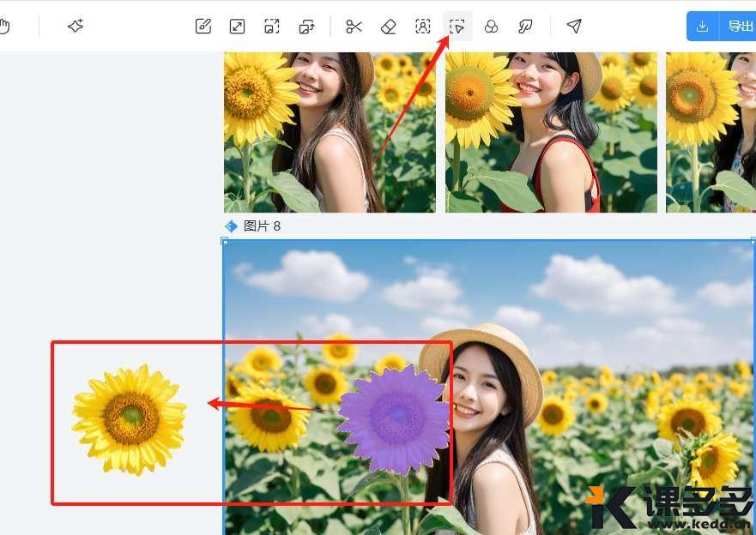Click the paper plane send icon

(x=574, y=27)
